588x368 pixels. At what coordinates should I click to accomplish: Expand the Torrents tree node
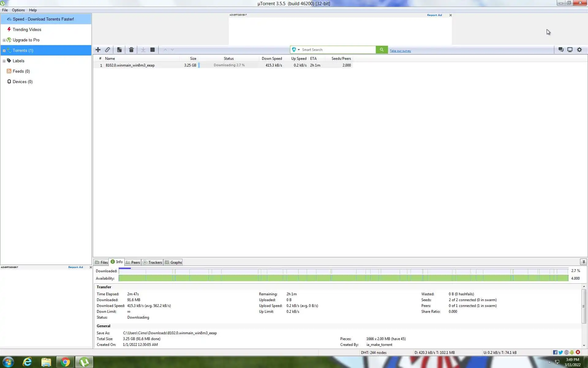pos(4,51)
